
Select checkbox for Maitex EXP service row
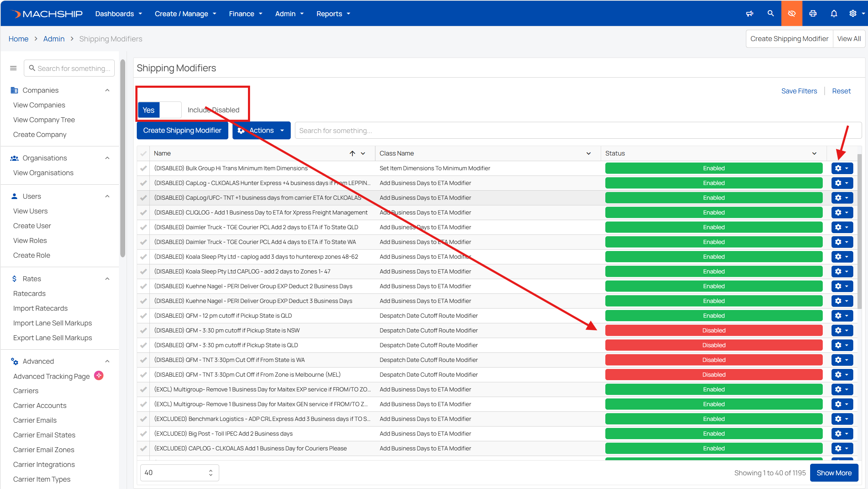click(143, 389)
